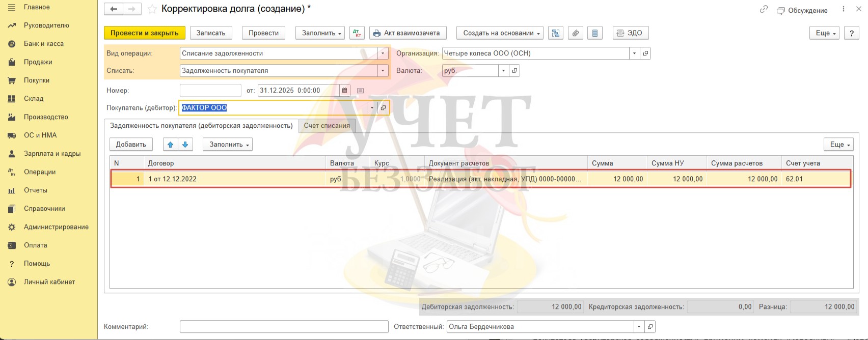Viewport: 868px width, 340px height.
Task: Switch to the Счет списания tab
Action: click(327, 126)
